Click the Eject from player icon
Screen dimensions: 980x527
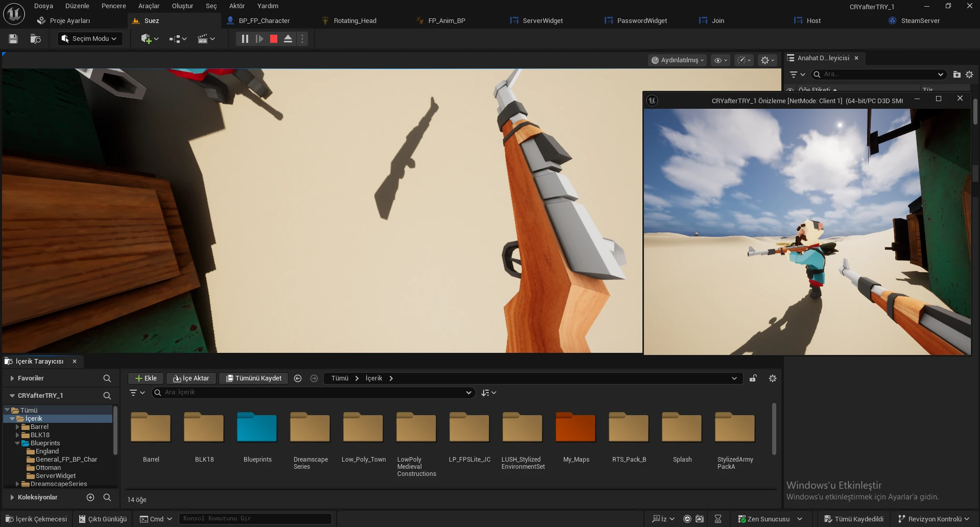click(x=288, y=39)
